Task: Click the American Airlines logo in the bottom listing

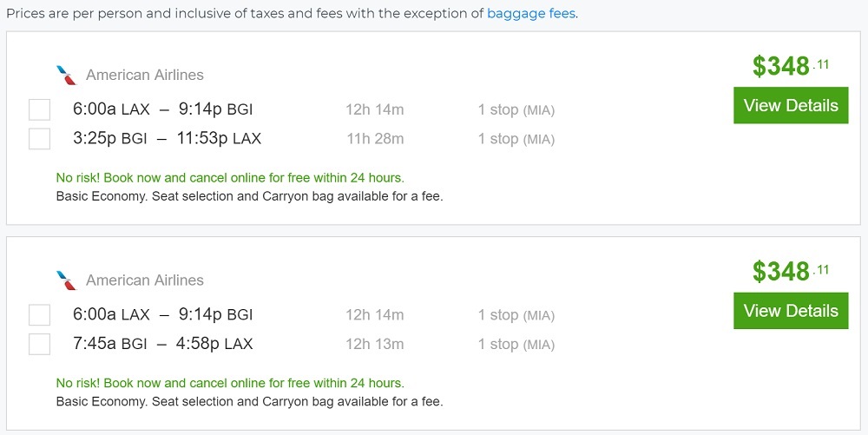Action: coord(66,280)
